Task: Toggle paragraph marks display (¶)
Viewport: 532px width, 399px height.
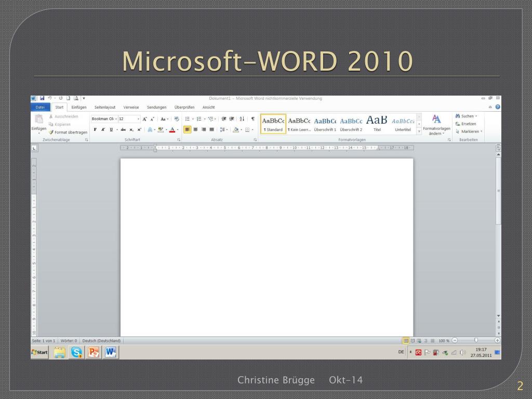Action: [x=253, y=119]
